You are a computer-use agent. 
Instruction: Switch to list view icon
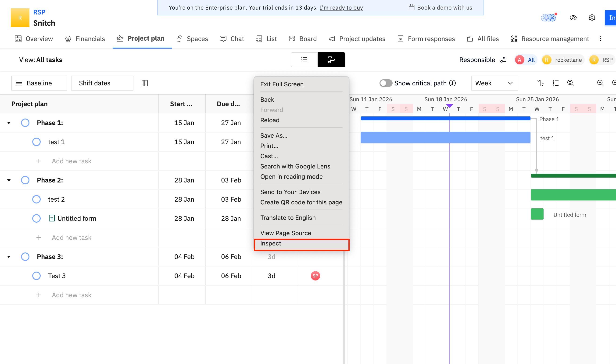[x=304, y=59]
